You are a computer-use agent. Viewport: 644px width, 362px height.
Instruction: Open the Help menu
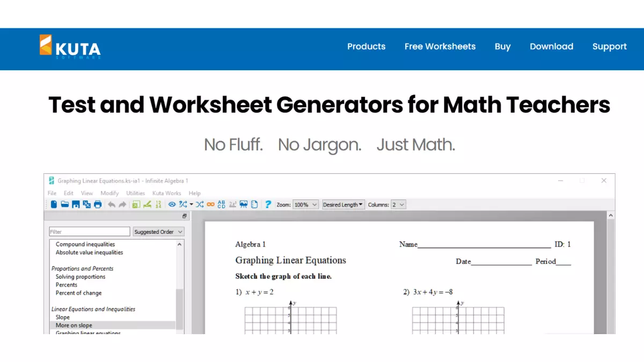pos(195,193)
